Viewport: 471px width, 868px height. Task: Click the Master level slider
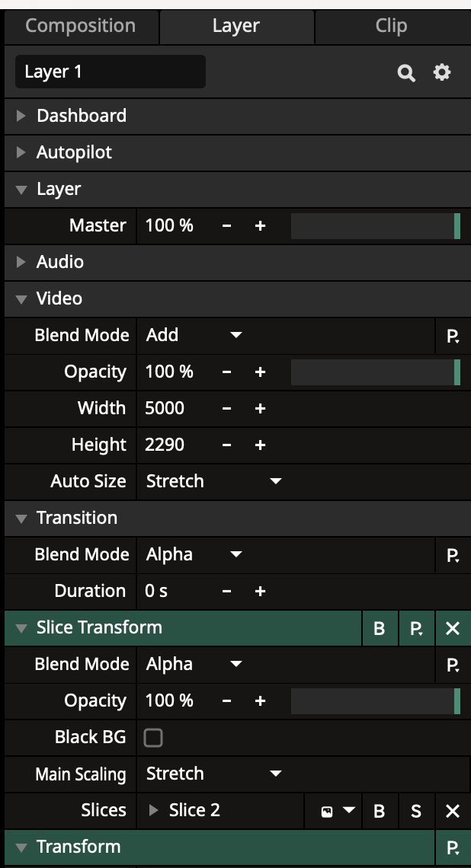(375, 226)
